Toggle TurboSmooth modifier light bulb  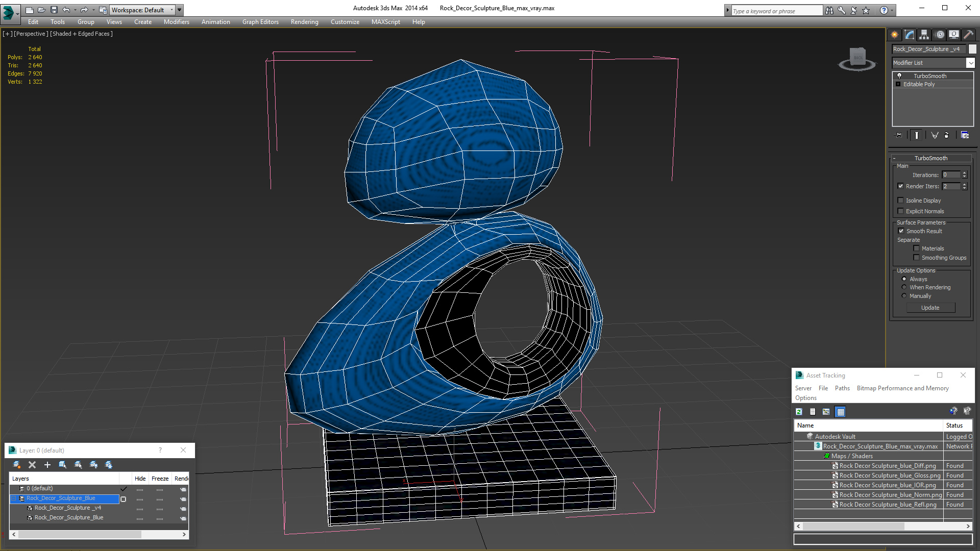(x=899, y=76)
